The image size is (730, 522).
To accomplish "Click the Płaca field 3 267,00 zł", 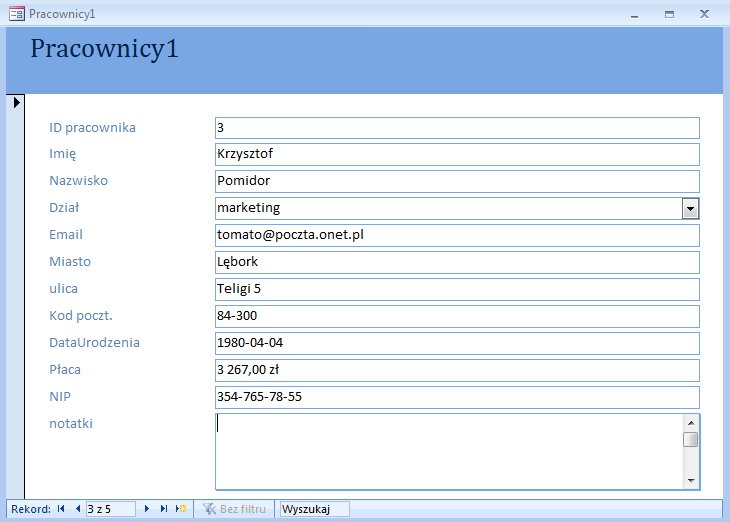I will point(457,370).
